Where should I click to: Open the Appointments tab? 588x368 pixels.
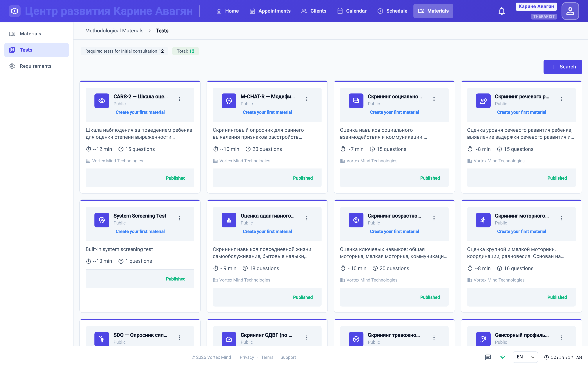(x=270, y=11)
